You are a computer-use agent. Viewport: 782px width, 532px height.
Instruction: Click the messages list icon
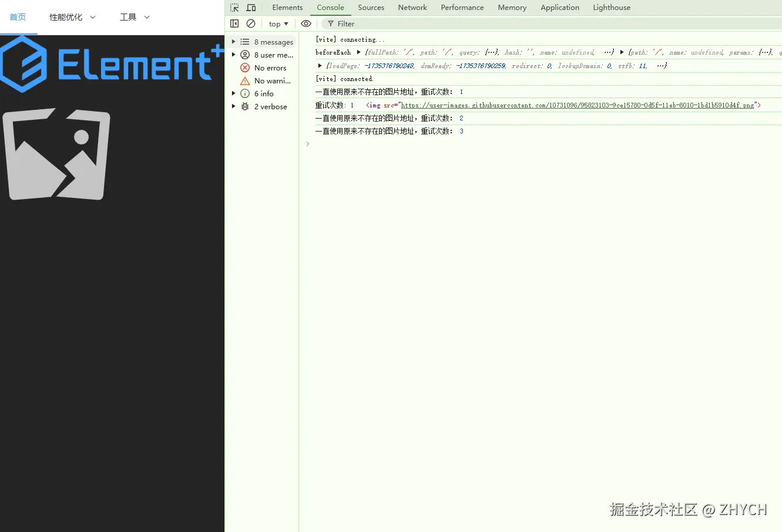pyautogui.click(x=245, y=42)
